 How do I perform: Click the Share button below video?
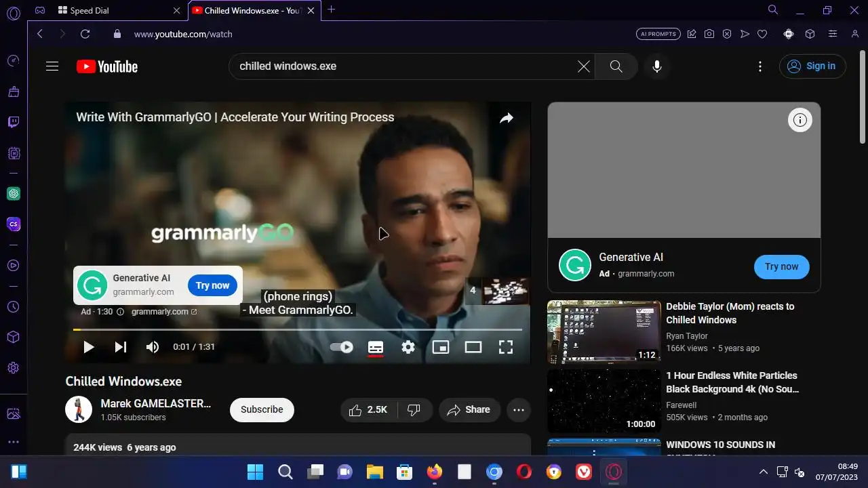point(469,409)
